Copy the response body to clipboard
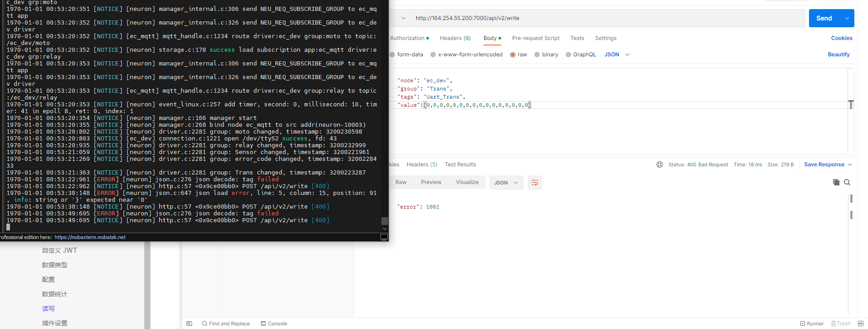Screen dimensions: 868x329 836,182
